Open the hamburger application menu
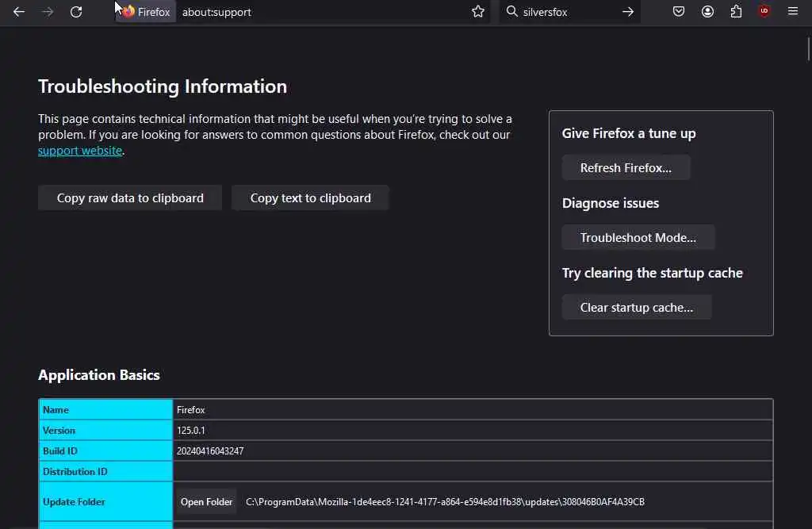The width and height of the screenshot is (812, 529). (793, 11)
